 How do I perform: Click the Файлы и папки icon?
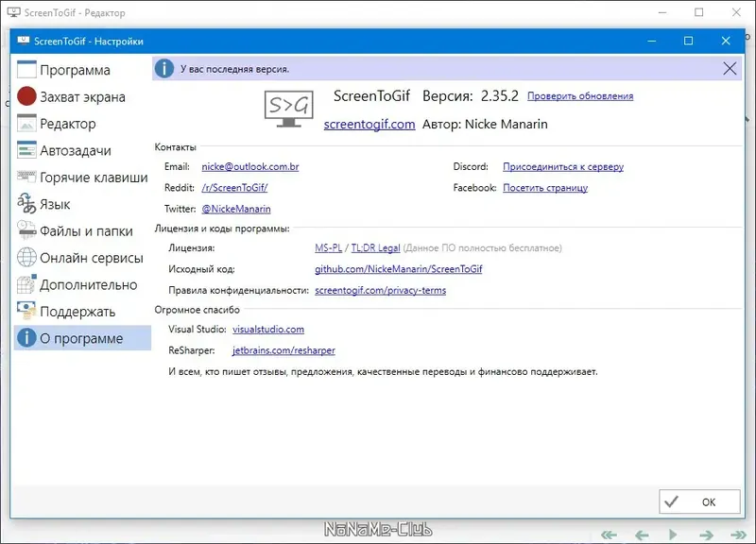[26, 230]
